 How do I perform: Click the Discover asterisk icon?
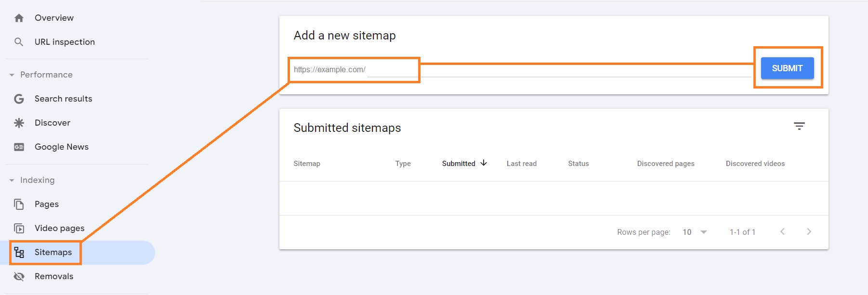click(19, 123)
